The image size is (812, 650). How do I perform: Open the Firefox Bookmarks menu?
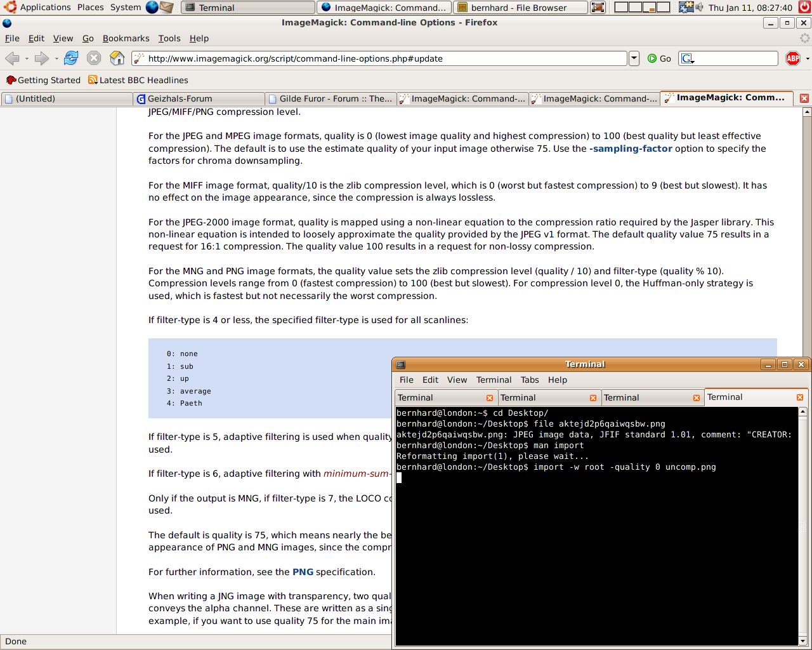126,38
